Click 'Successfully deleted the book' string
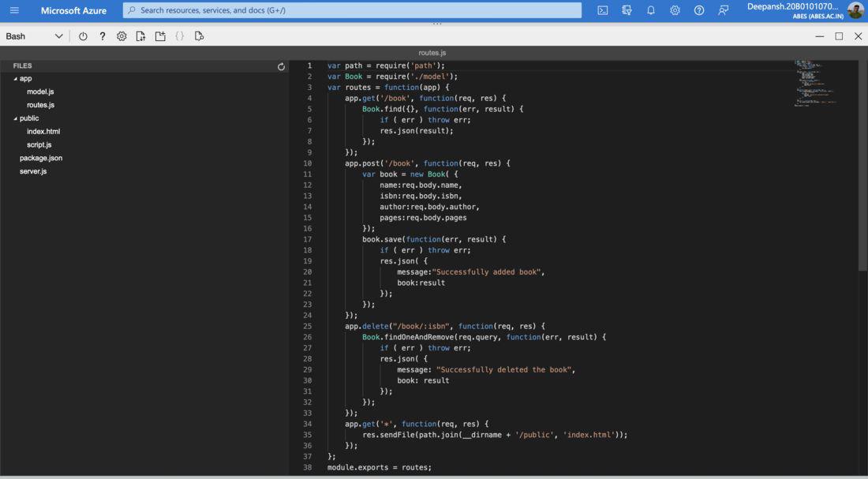 503,369
